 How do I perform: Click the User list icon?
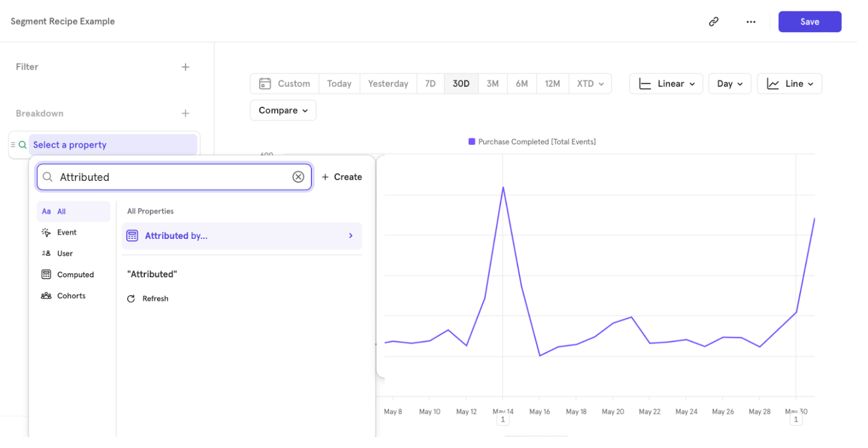point(46,253)
